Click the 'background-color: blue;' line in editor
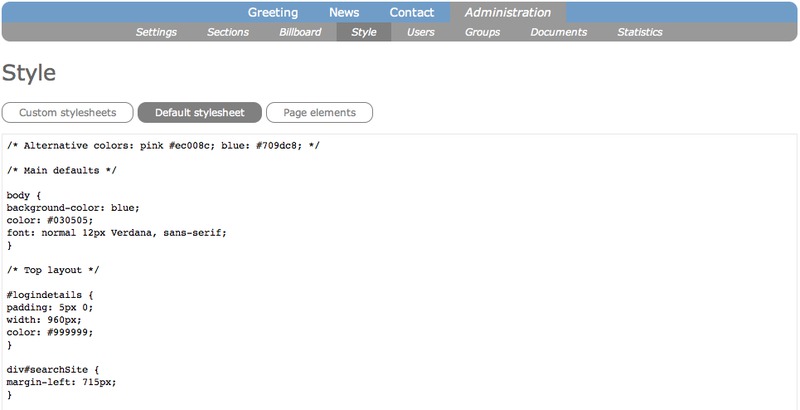The width and height of the screenshot is (800, 410). click(x=73, y=207)
